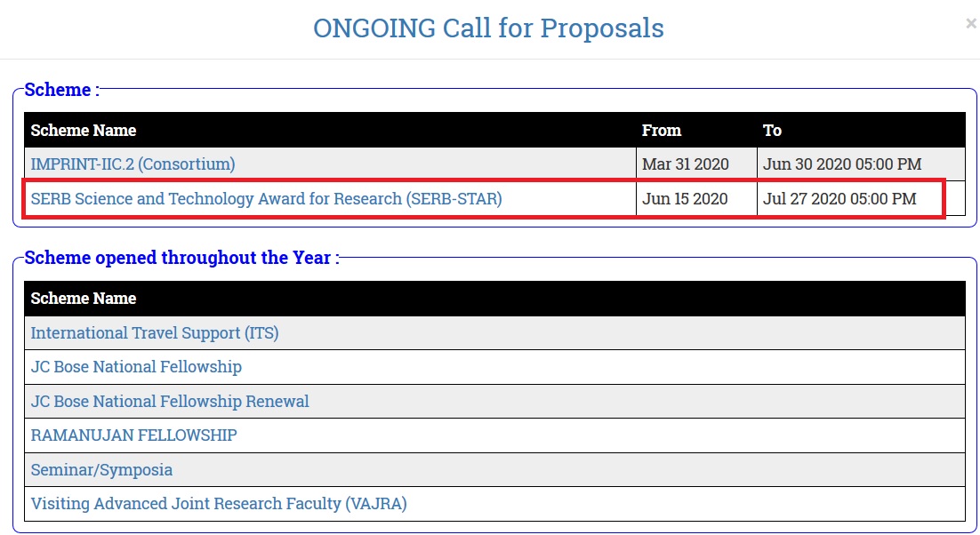Viewport: 980px width, 535px height.
Task: Select the Jun 30 2020 05:00 PM deadline cell
Action: coord(861,164)
